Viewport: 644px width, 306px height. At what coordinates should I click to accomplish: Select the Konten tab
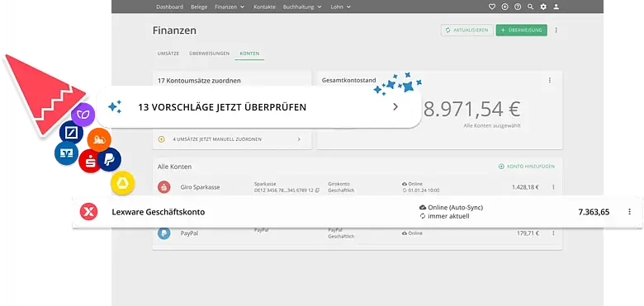249,54
